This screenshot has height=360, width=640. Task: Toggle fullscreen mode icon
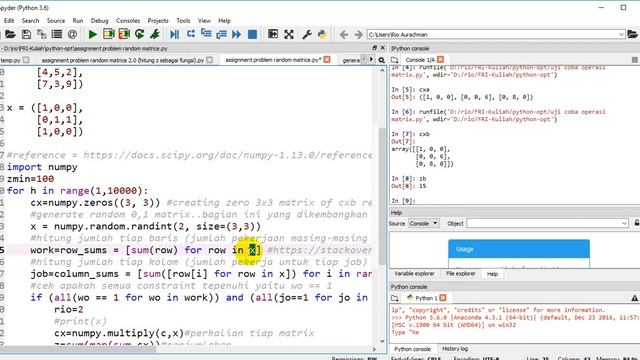tap(289, 34)
